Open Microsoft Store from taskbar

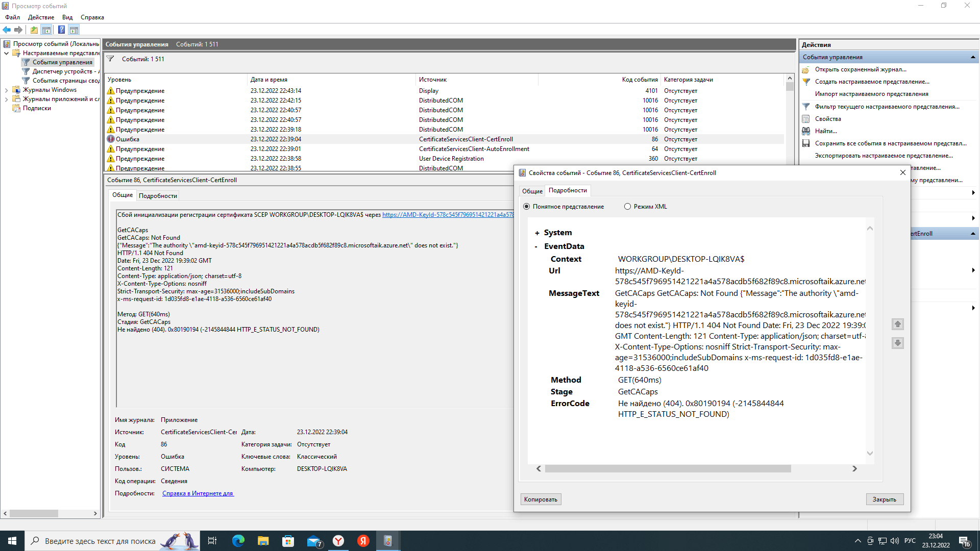288,541
